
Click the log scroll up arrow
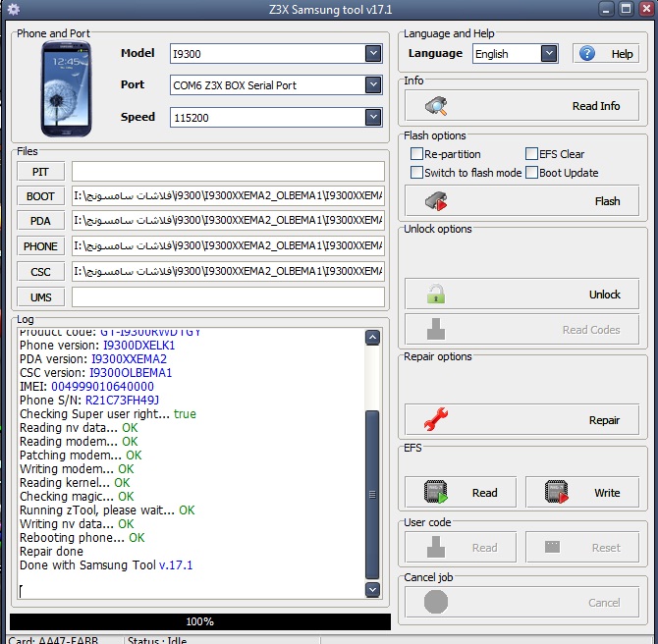pyautogui.click(x=372, y=338)
